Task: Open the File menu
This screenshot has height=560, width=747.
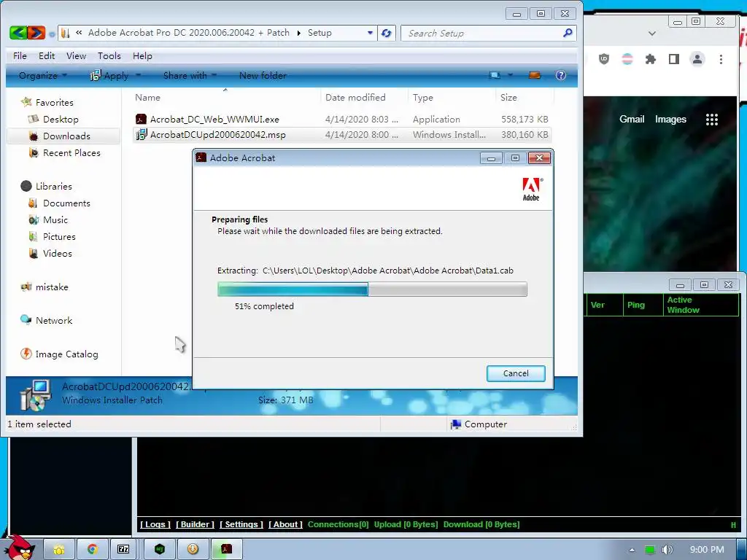Action: [20, 55]
